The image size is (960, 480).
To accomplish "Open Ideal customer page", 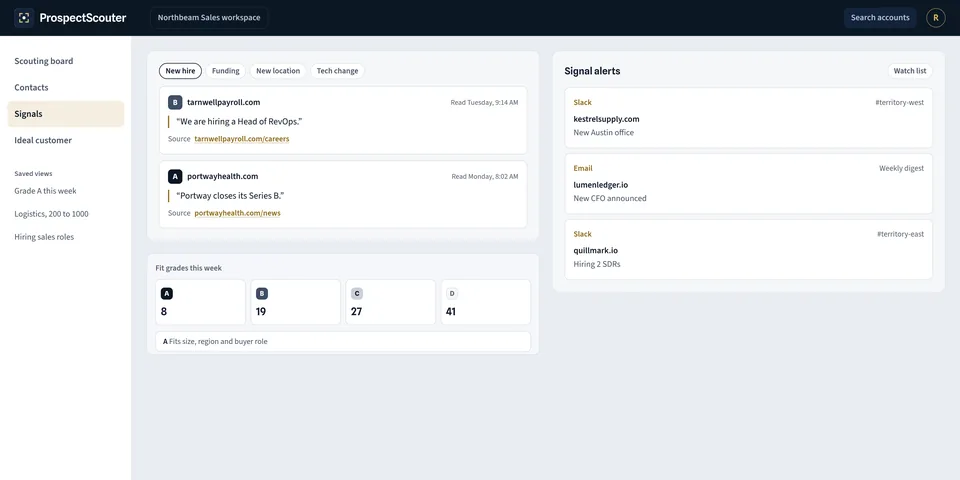I will (x=66, y=140).
